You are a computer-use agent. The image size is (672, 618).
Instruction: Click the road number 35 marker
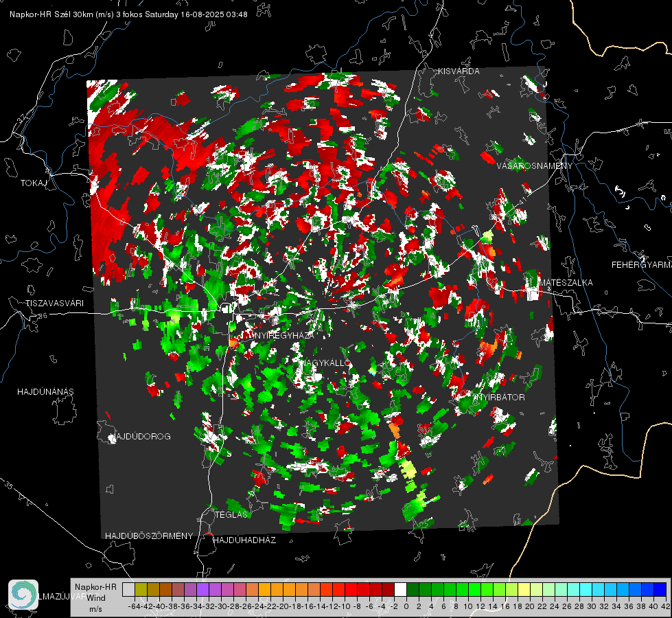pyautogui.click(x=9, y=485)
